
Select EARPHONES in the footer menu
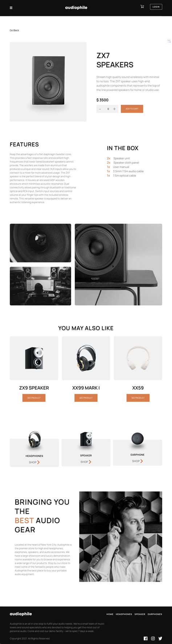point(155,614)
